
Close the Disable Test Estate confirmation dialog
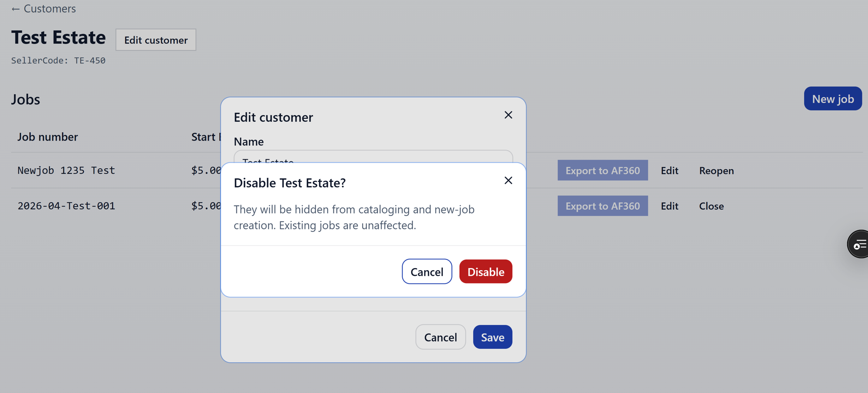pos(508,180)
